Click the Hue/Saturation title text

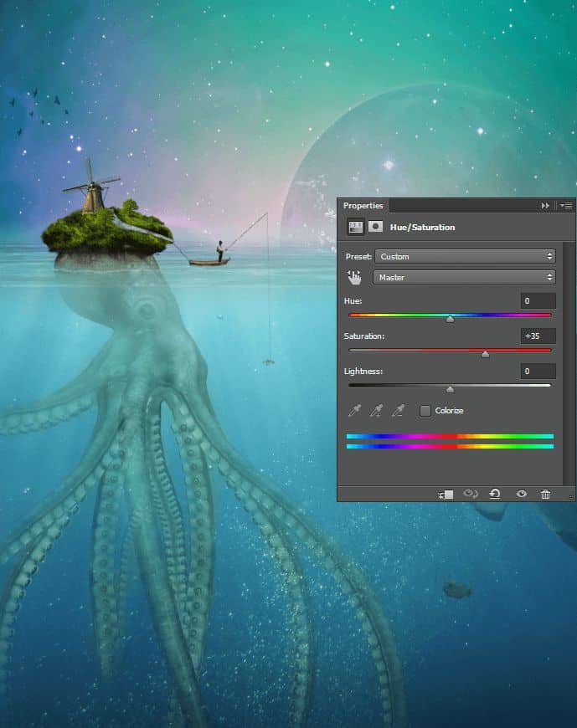(x=422, y=227)
